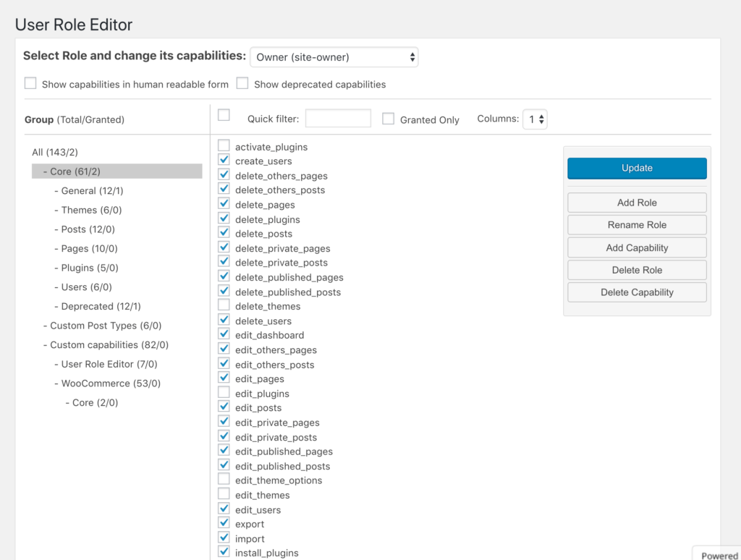Enable the Granted Only filter

point(389,118)
